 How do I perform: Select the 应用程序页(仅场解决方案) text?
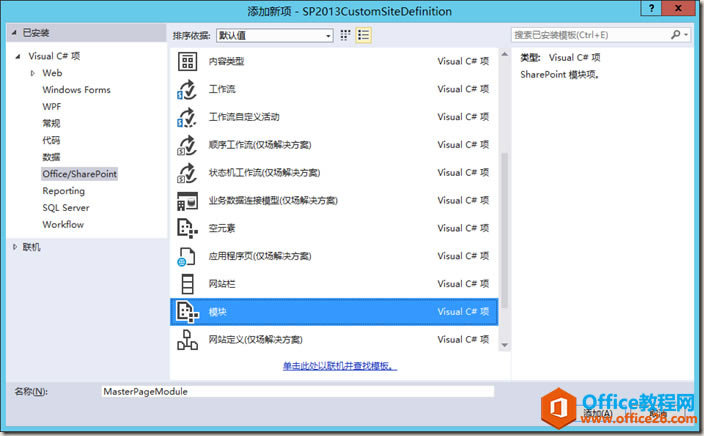coord(260,256)
